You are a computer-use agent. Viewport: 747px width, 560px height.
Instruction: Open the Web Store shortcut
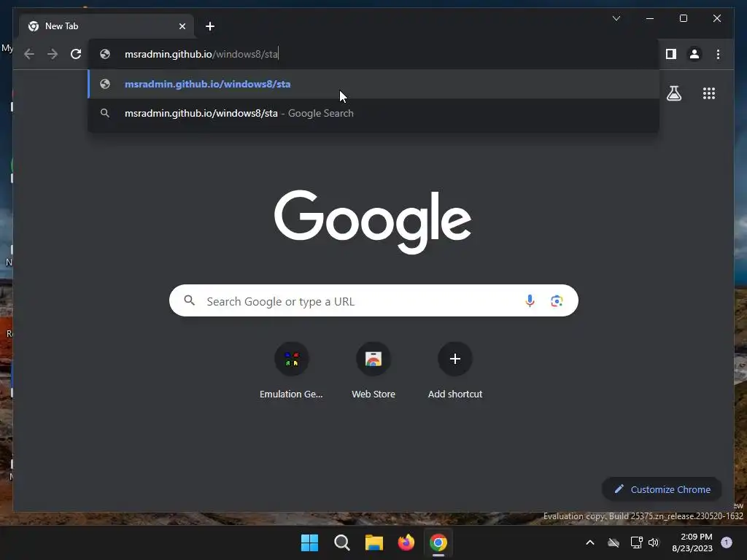click(373, 371)
